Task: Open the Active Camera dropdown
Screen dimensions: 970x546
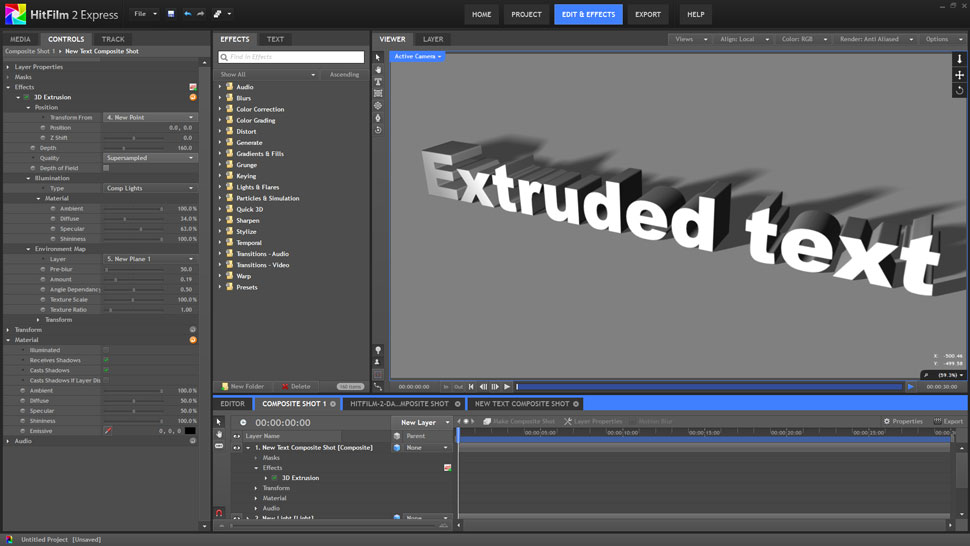Action: coord(417,57)
